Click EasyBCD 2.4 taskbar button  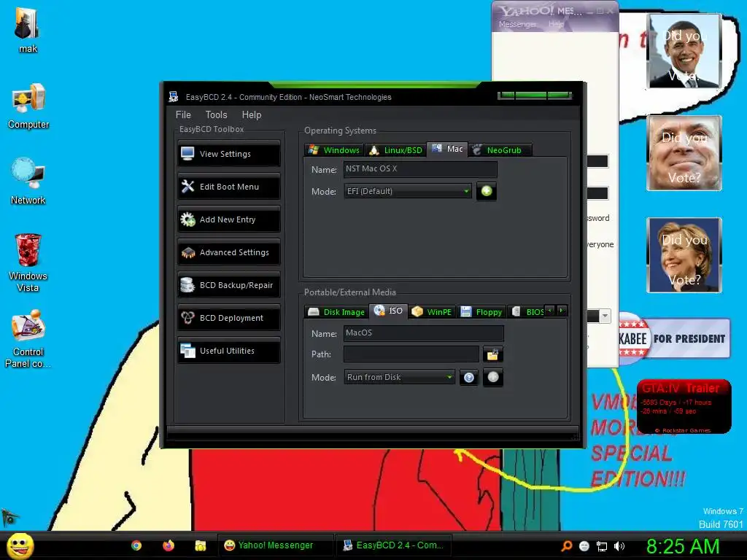393,545
